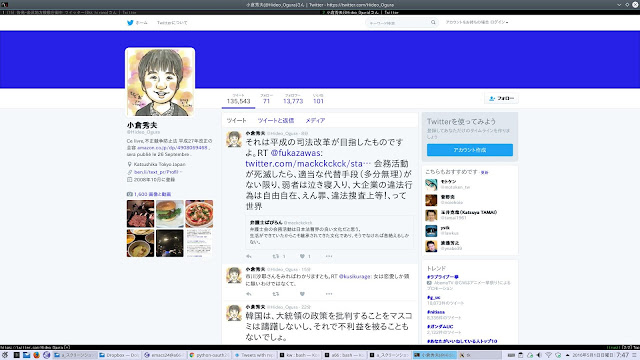Viewport: 640px width, 360px height.
Task: Click the network wifi tray icon
Action: pos(549,355)
